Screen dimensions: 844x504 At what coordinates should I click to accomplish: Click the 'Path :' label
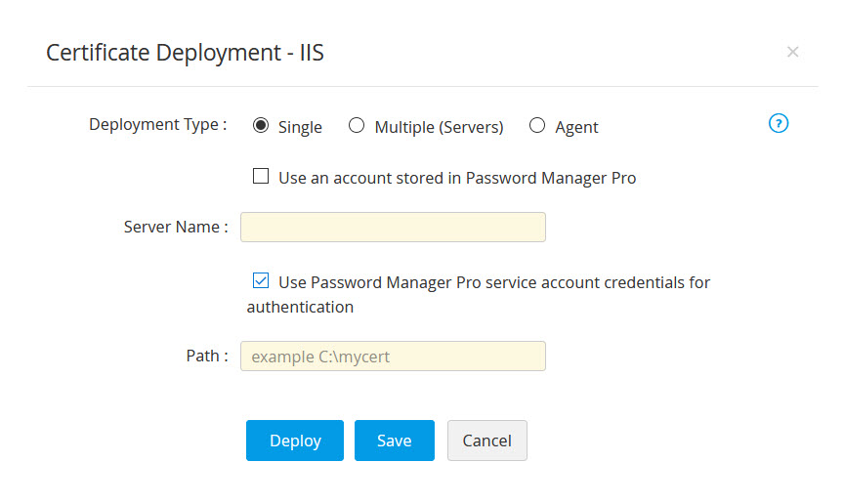coord(207,356)
